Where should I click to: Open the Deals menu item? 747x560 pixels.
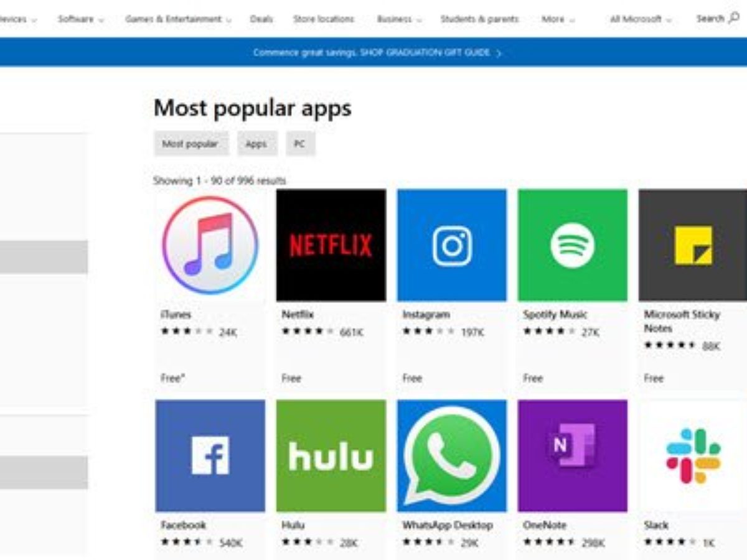pos(261,19)
